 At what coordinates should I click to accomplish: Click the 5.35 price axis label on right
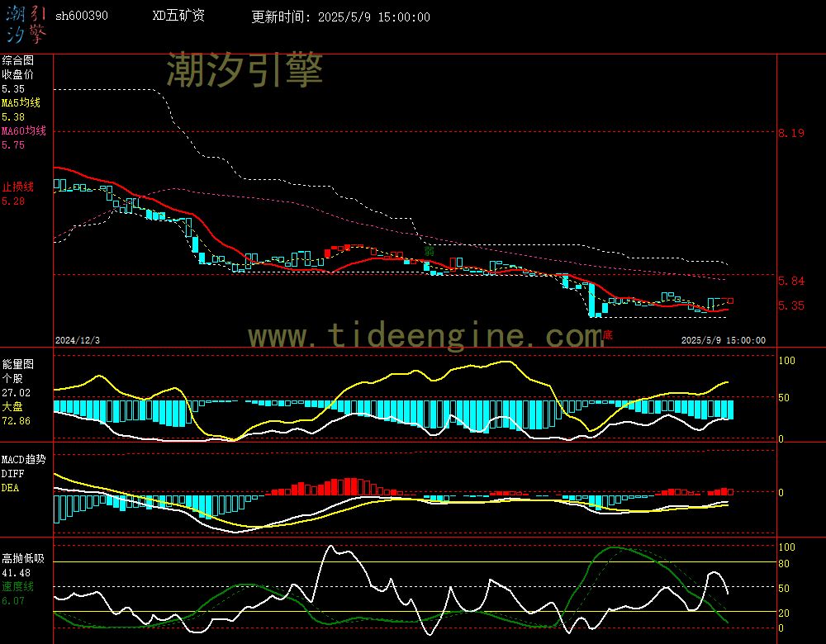coord(792,306)
